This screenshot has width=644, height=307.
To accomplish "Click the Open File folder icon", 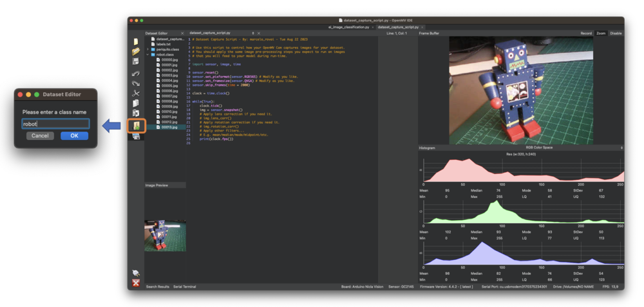I will click(136, 52).
